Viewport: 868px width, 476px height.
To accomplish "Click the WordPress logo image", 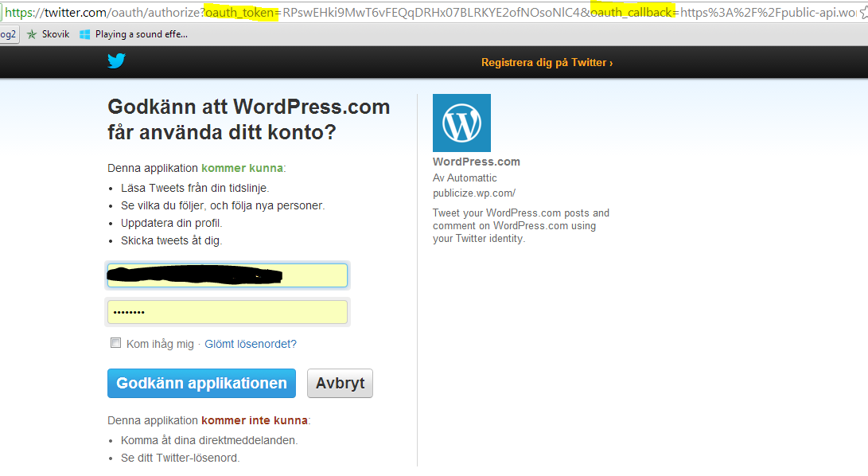I will tap(461, 123).
